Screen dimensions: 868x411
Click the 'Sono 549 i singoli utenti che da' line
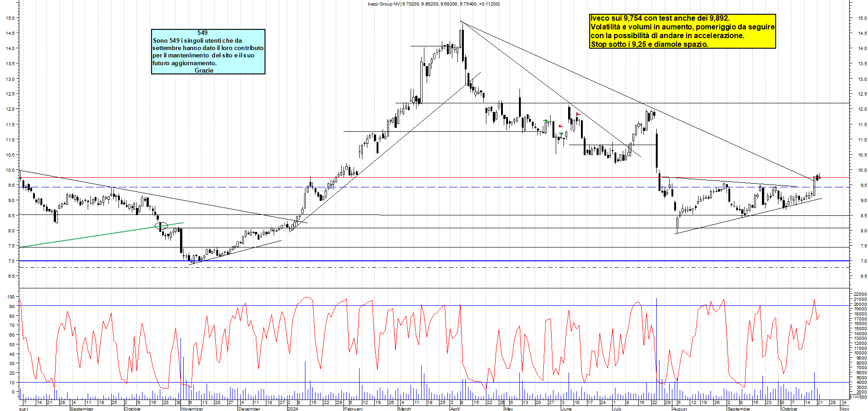click(x=197, y=40)
